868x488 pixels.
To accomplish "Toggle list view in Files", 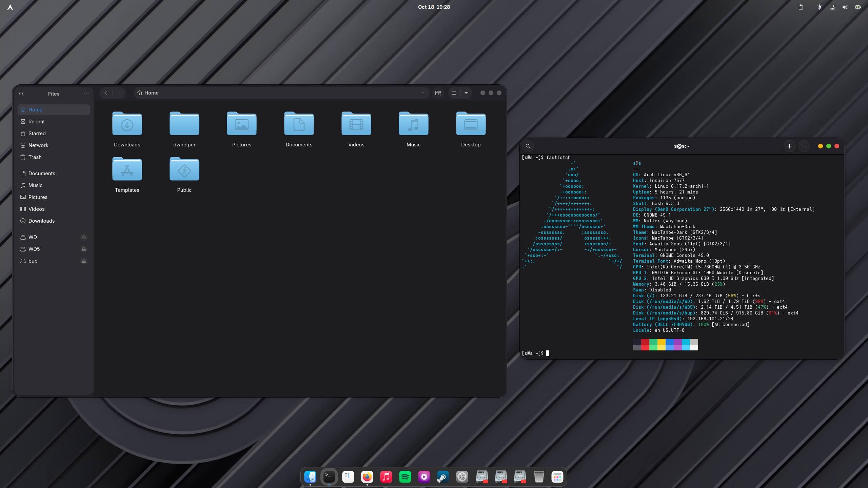I will point(454,93).
